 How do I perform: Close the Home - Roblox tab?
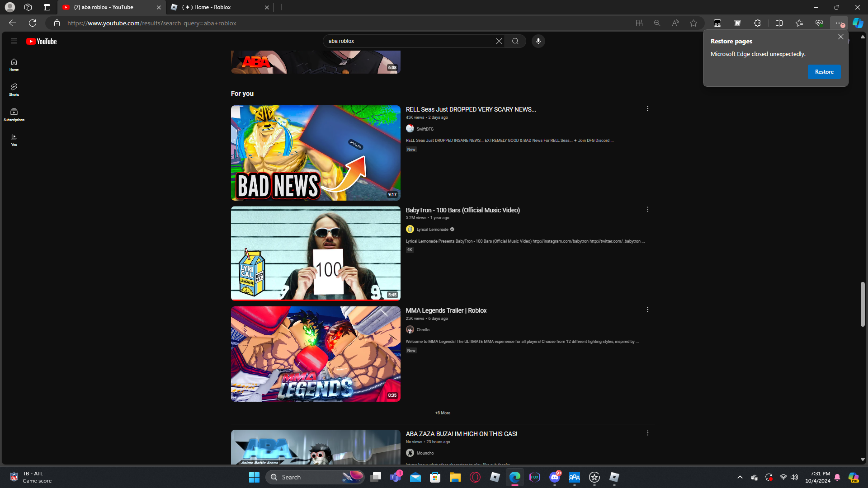coord(267,7)
